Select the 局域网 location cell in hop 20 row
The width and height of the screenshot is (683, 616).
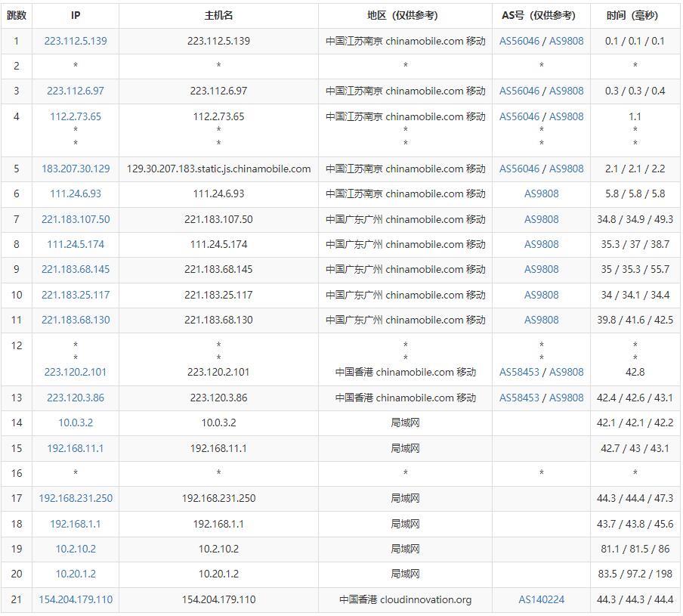pyautogui.click(x=405, y=574)
